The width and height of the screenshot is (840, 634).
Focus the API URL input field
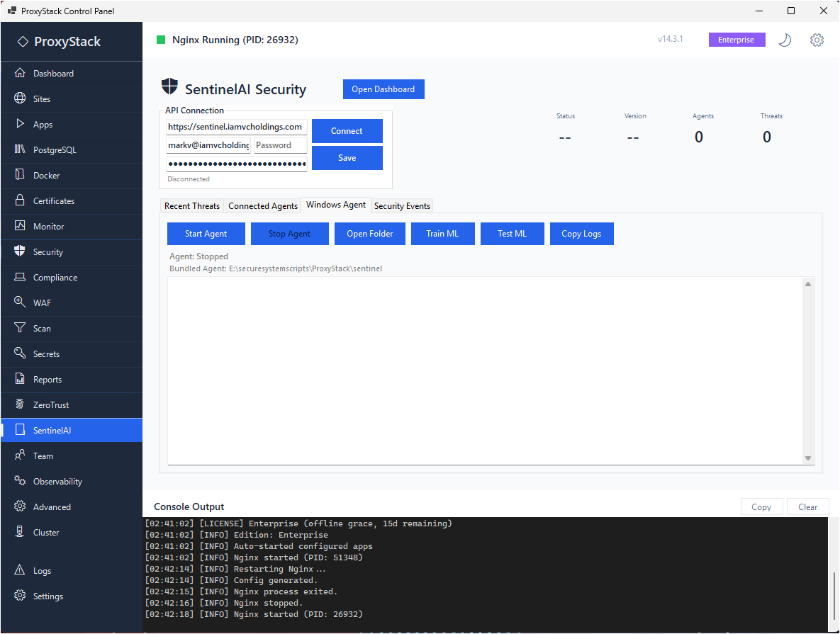pos(236,127)
